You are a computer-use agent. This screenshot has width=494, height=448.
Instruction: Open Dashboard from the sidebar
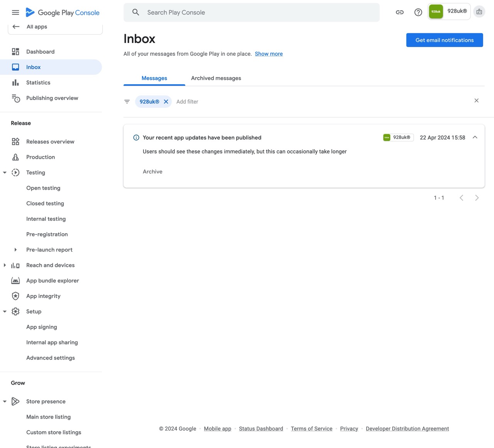click(40, 52)
